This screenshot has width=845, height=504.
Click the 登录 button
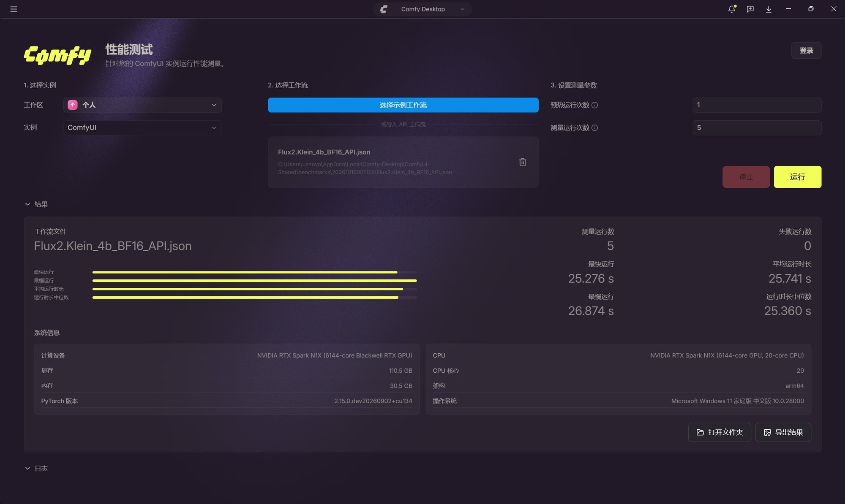pyautogui.click(x=806, y=51)
